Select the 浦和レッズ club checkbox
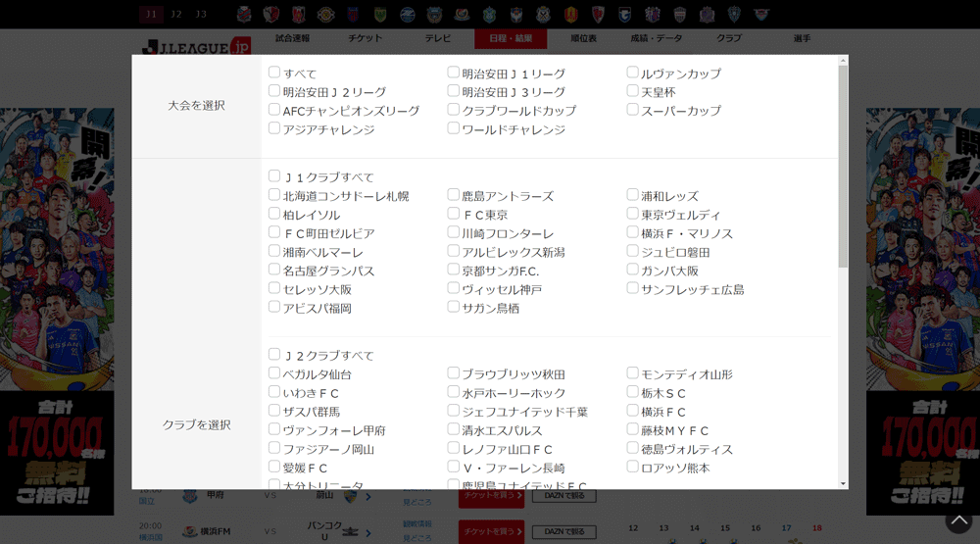The height and width of the screenshot is (544, 980). [x=633, y=195]
